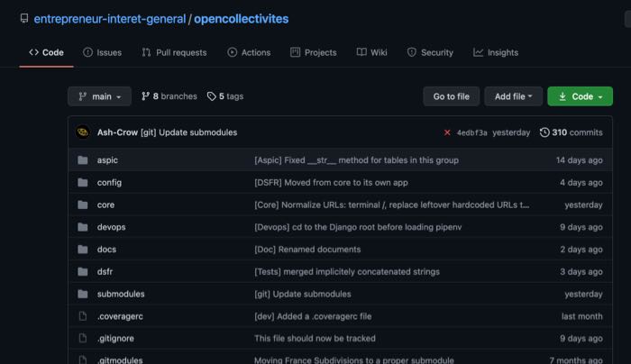The height and width of the screenshot is (364, 631).
Task: Go to the Projects tab
Action: tap(313, 52)
